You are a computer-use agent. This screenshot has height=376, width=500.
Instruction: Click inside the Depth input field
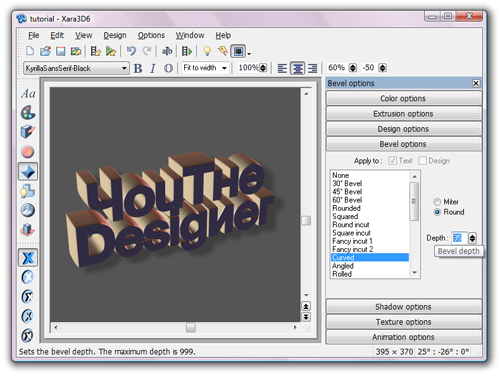click(459, 238)
